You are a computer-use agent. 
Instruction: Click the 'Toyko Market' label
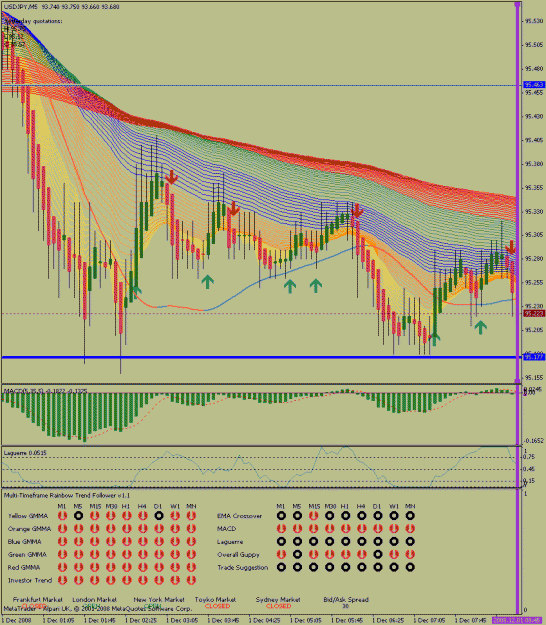point(215,599)
